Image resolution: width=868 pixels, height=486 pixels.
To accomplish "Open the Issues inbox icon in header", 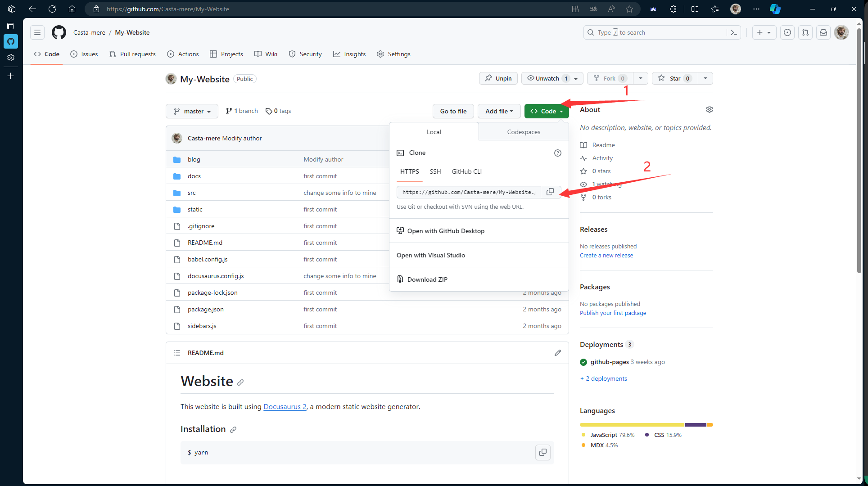I will tap(787, 32).
